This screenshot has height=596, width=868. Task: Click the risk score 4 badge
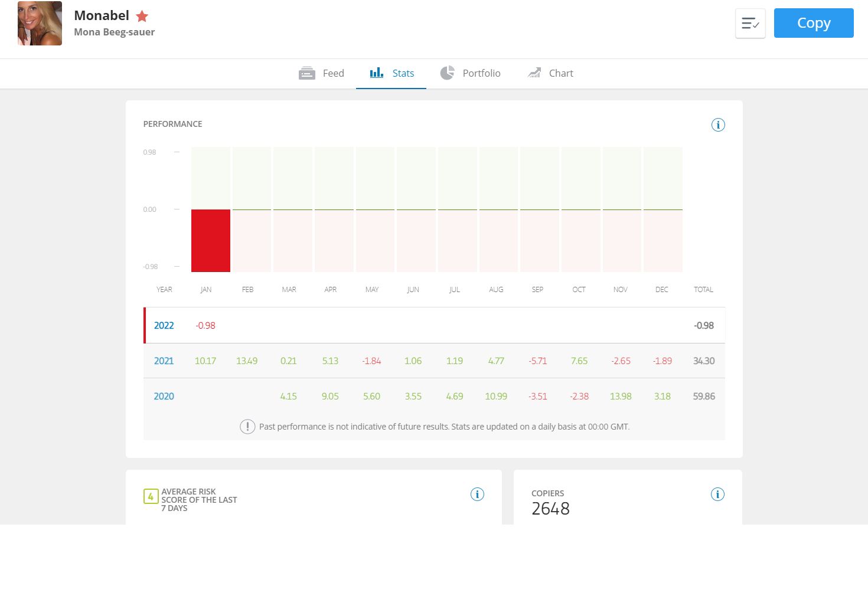point(151,496)
